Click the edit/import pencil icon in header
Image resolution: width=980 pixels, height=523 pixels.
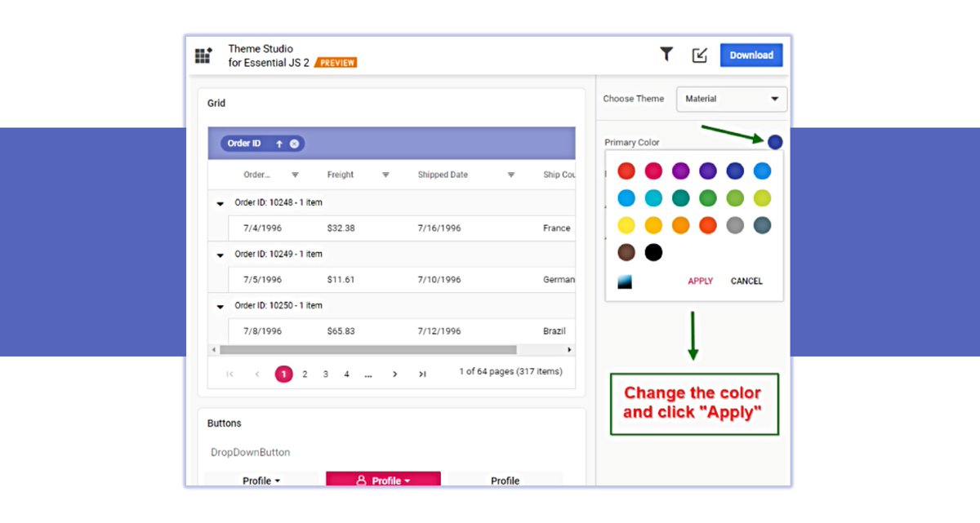[x=700, y=55]
